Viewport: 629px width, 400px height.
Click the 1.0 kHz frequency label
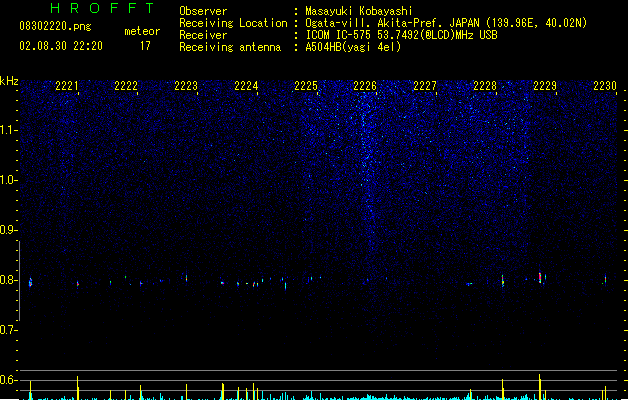(8, 180)
